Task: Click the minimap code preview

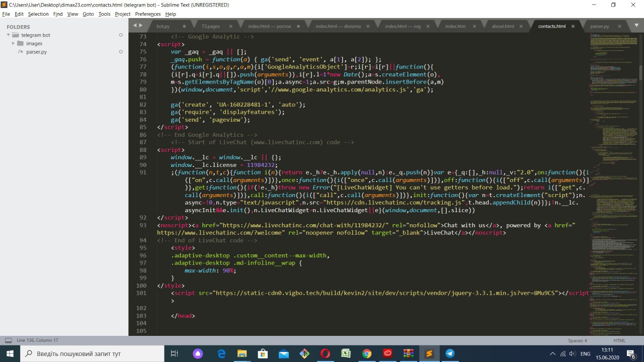Action: pyautogui.click(x=614, y=184)
